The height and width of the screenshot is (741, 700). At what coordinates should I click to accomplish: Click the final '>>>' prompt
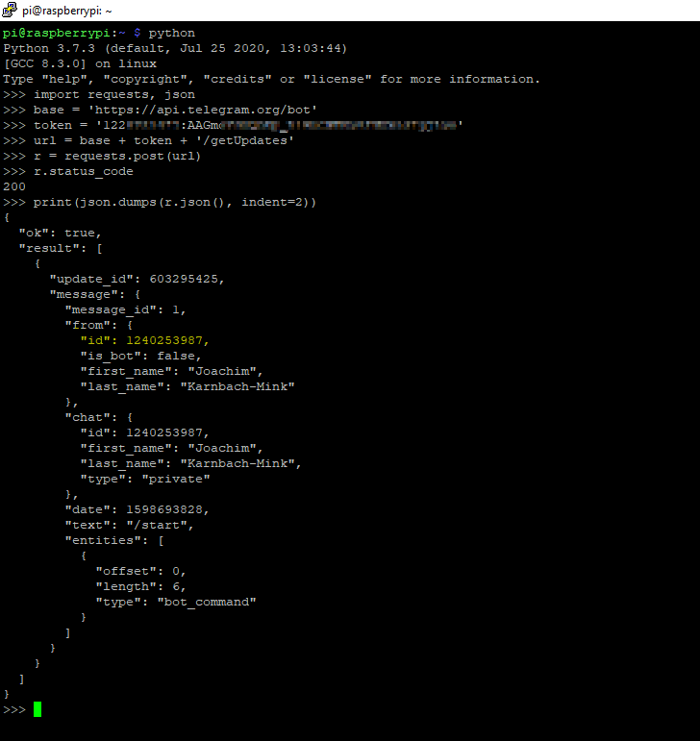point(14,710)
